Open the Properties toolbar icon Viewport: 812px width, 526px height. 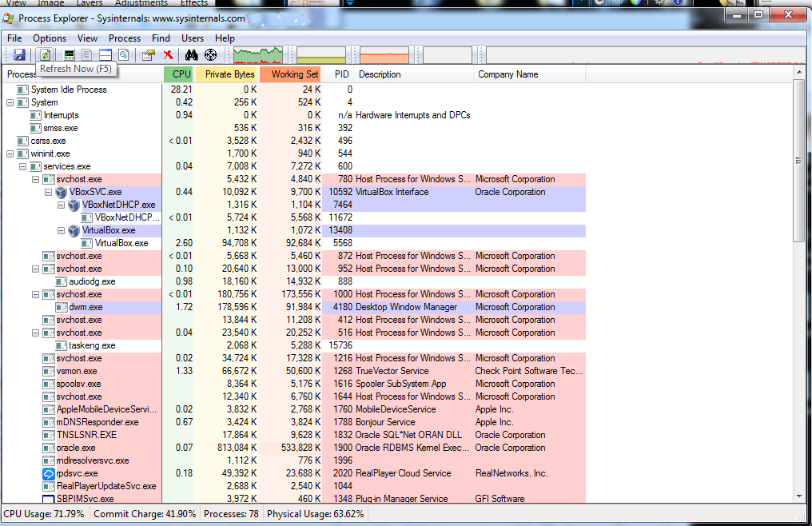pyautogui.click(x=149, y=55)
